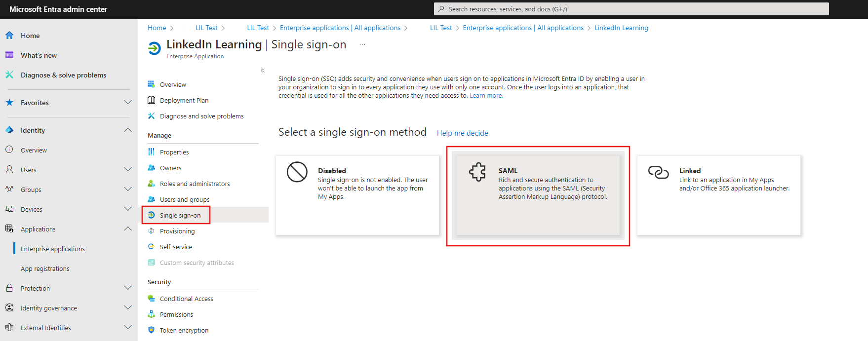Expand the Protection menu chevron
This screenshot has height=341, width=868.
128,288
